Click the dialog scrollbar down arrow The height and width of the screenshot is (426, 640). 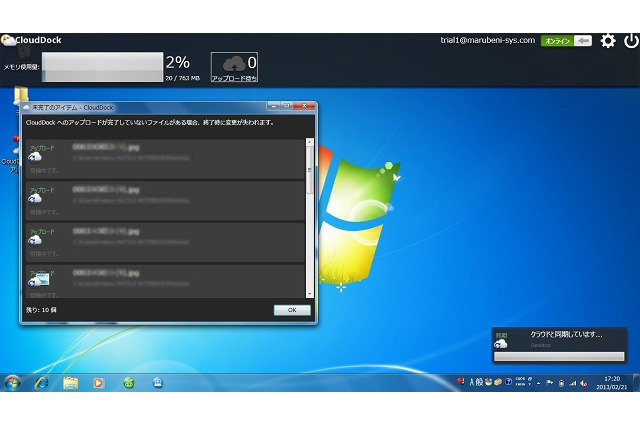pos(309,293)
